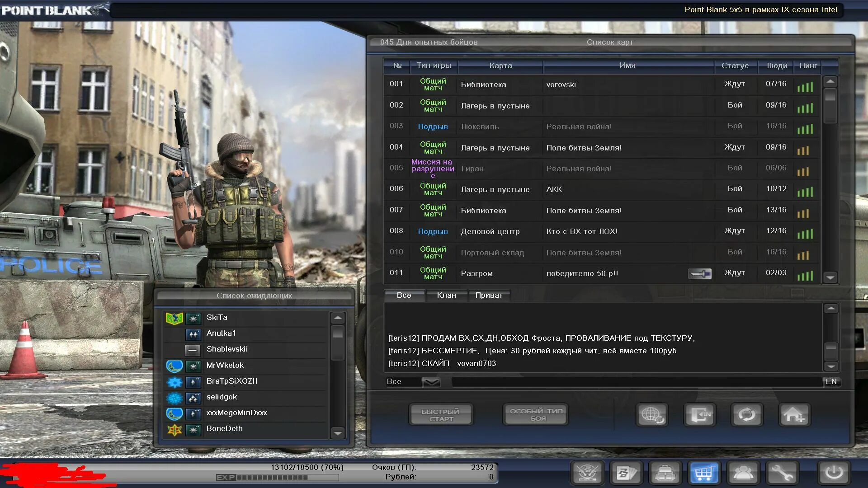Open the PB mission cards icon
The height and width of the screenshot is (488, 868).
tap(626, 473)
